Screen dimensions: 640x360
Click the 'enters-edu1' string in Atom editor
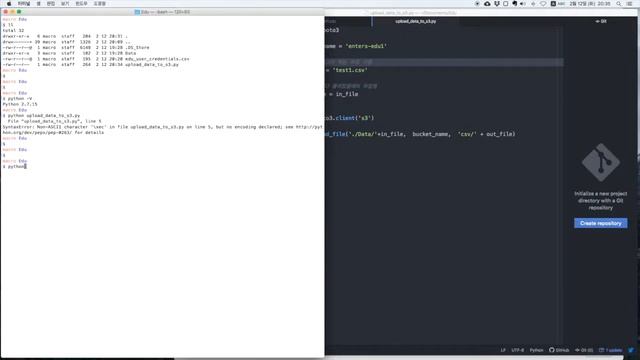(x=366, y=46)
